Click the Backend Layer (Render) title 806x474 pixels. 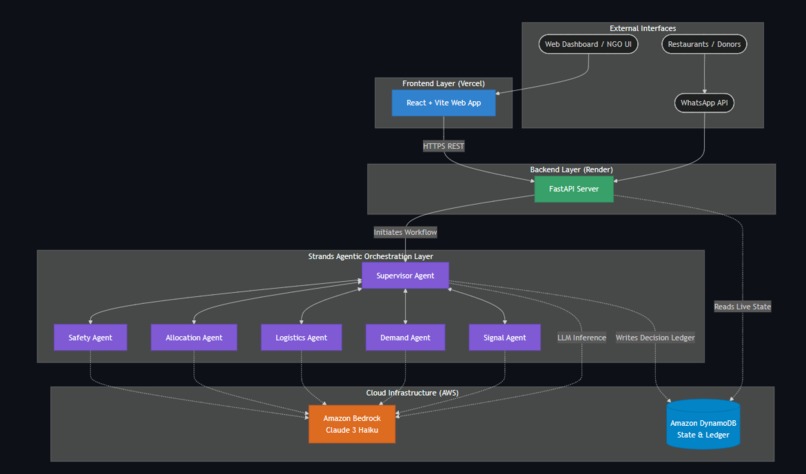(x=571, y=170)
